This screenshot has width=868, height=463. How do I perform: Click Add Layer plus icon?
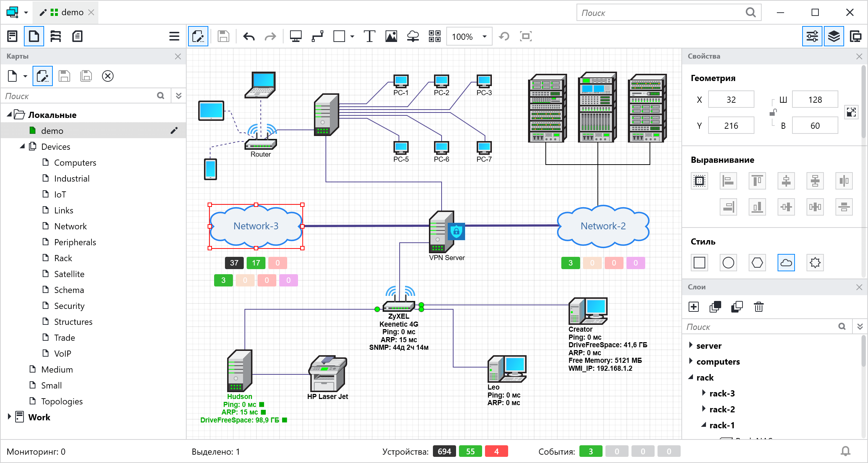pyautogui.click(x=694, y=307)
